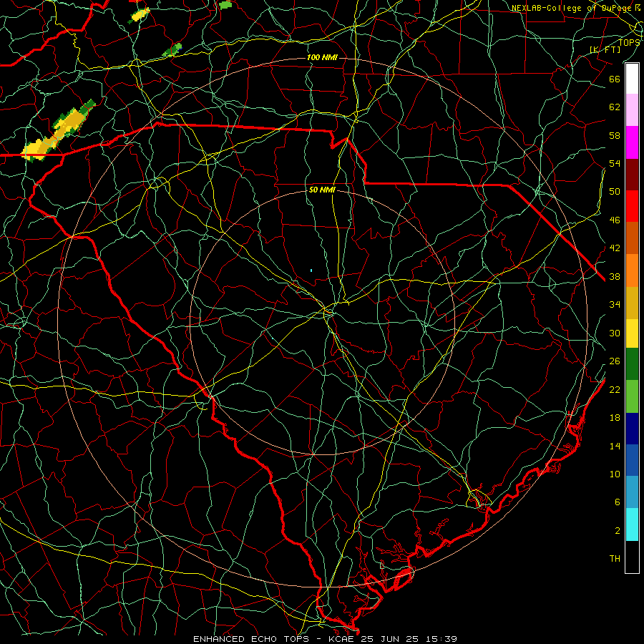The width and height of the screenshot is (644, 644).
Task: Click the dark green legend swatch
Action: pos(632,364)
